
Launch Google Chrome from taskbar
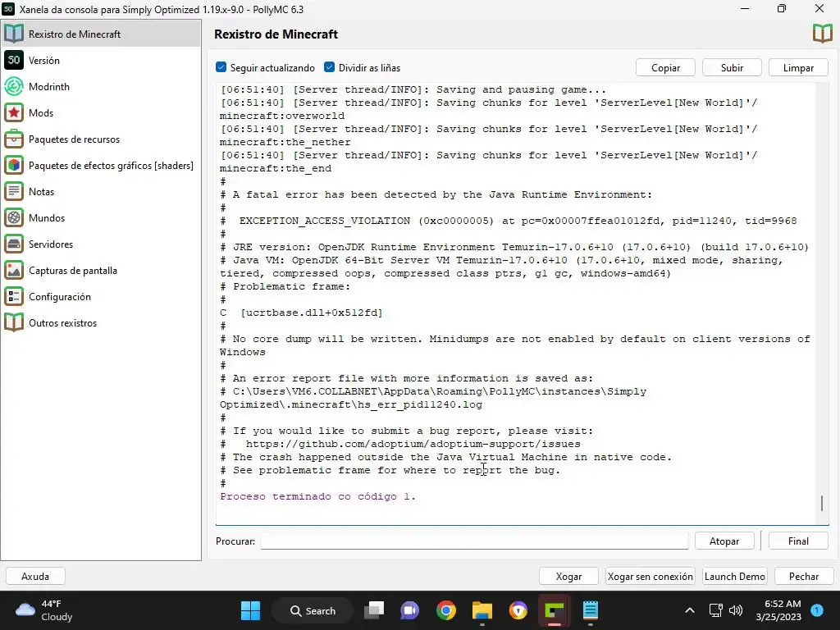coord(445,610)
